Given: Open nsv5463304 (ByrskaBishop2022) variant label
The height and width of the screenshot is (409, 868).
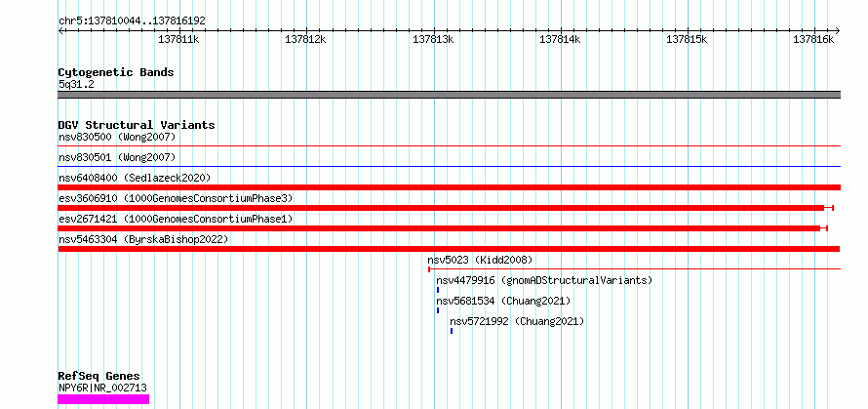Looking at the screenshot, I should [x=143, y=239].
